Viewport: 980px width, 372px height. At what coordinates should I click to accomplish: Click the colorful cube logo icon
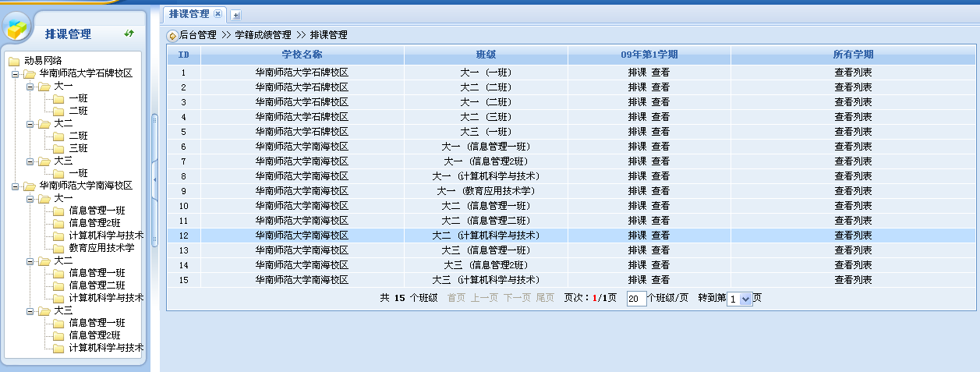pos(16,30)
